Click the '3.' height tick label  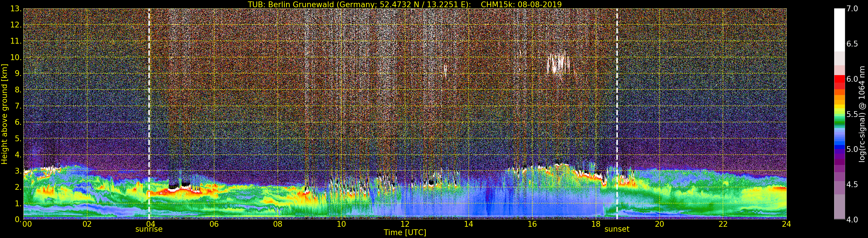18,171
